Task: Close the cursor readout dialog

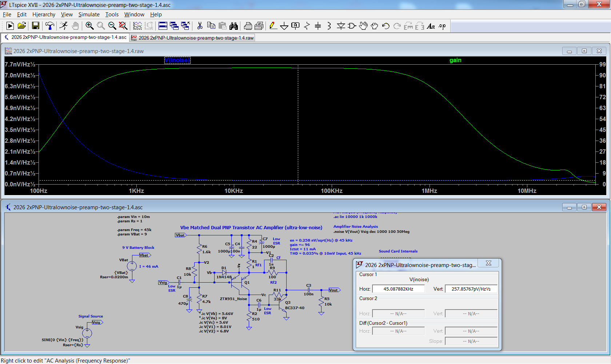Action: coord(488,263)
